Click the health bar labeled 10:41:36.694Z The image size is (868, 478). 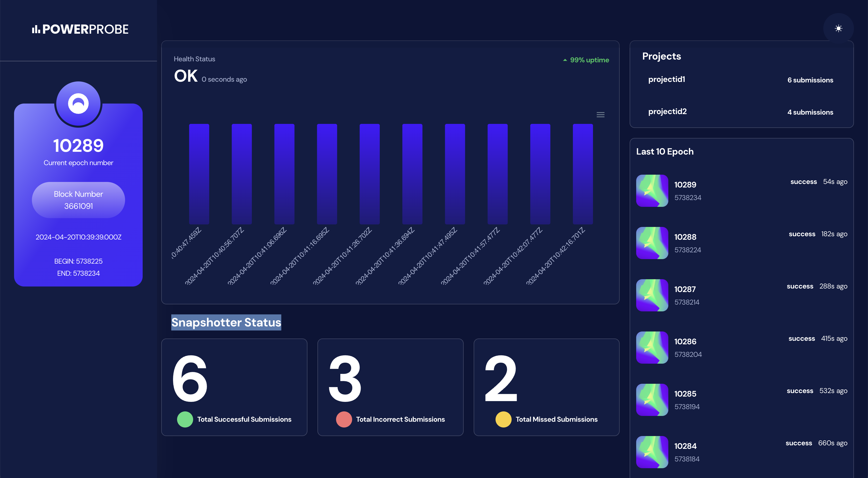412,174
